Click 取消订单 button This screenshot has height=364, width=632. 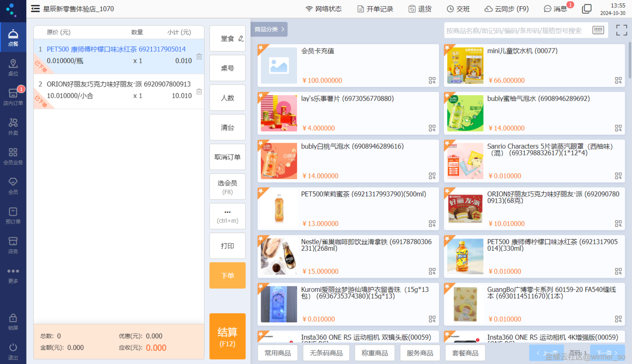click(227, 157)
